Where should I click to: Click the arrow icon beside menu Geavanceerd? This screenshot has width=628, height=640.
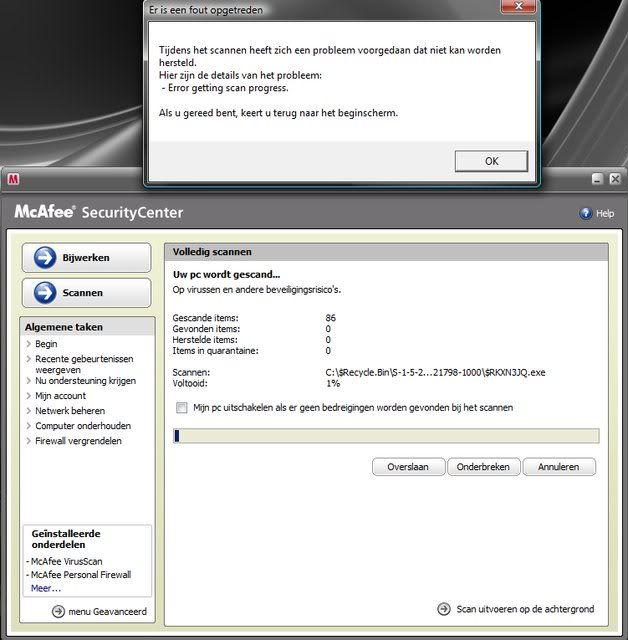(58, 611)
